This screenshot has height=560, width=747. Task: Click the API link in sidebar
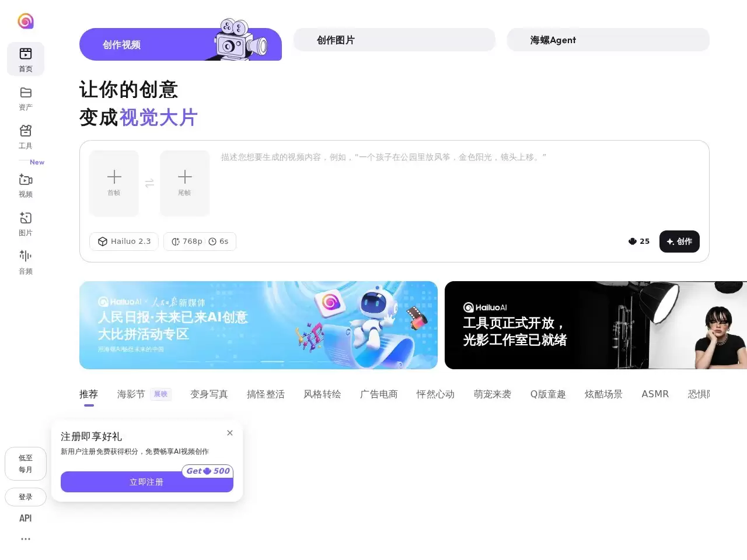point(26,518)
